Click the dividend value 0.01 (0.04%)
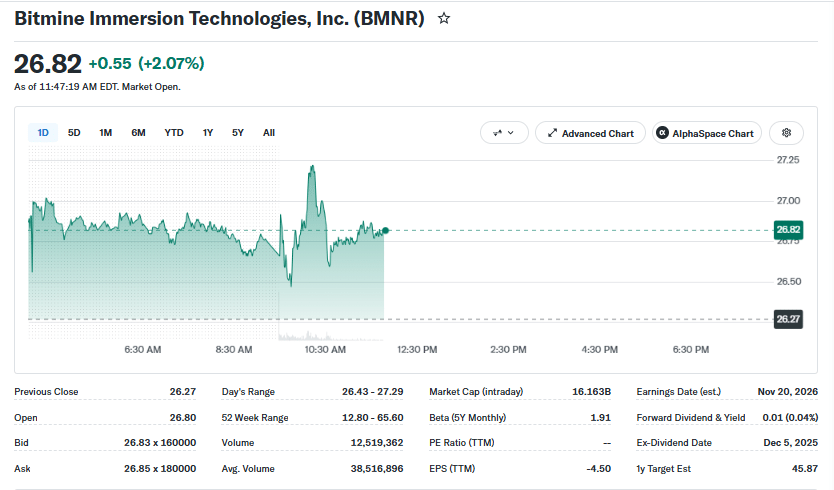 790,418
